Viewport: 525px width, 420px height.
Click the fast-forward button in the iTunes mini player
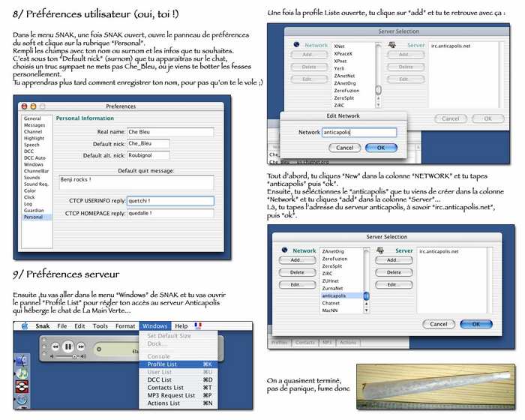(x=81, y=346)
